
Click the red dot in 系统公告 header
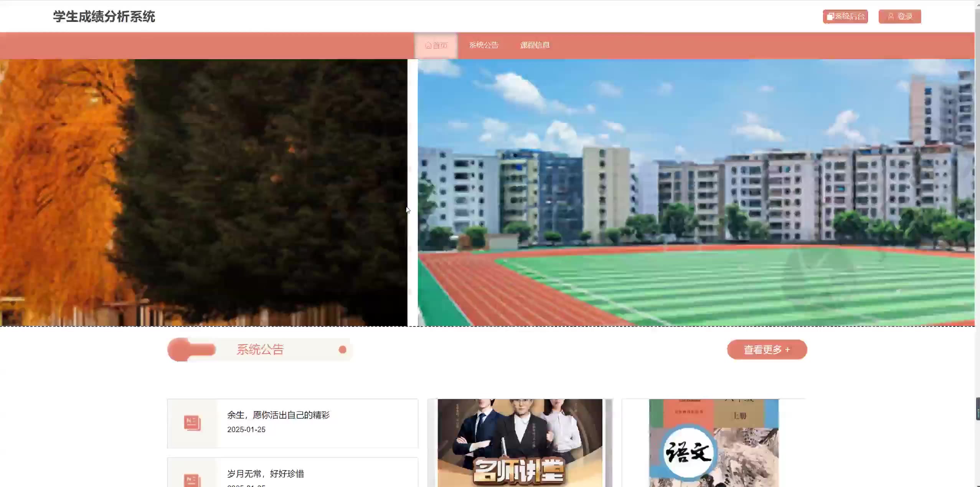coord(342,350)
